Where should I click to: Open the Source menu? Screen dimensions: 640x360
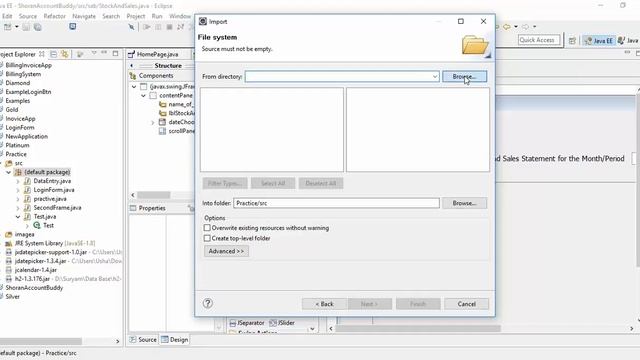pyautogui.click(x=28, y=16)
